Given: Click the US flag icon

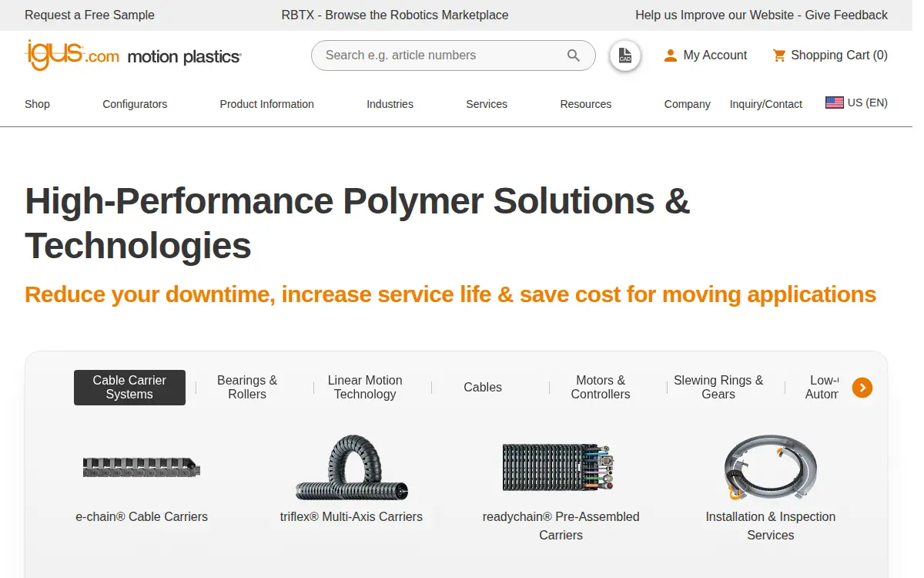Looking at the screenshot, I should [834, 102].
